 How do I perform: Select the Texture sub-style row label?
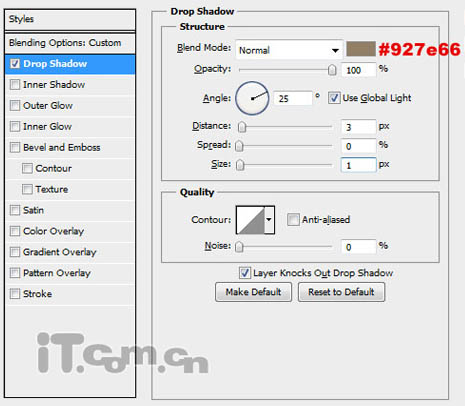[52, 189]
